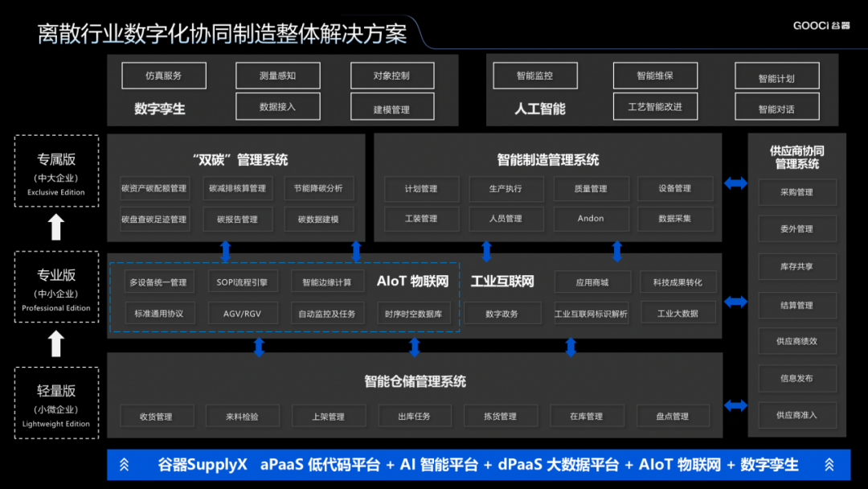
Task: Click the slide title 离散行业数字化协同制造整体解决方案
Action: (x=220, y=35)
